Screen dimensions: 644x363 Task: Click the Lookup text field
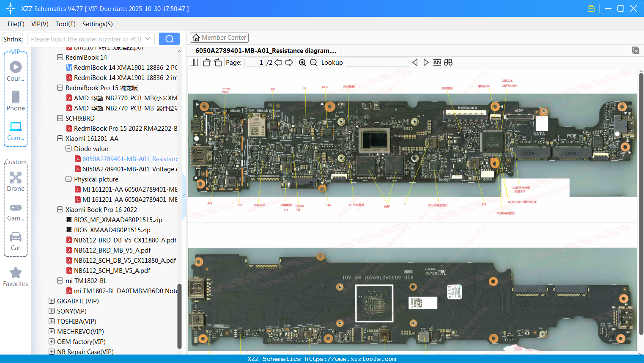(x=377, y=63)
